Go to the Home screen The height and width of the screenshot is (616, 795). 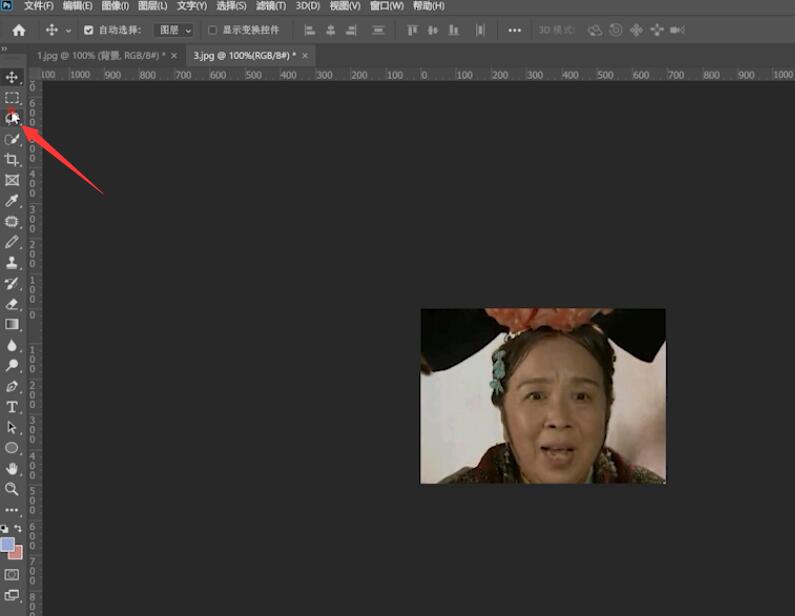[x=19, y=30]
